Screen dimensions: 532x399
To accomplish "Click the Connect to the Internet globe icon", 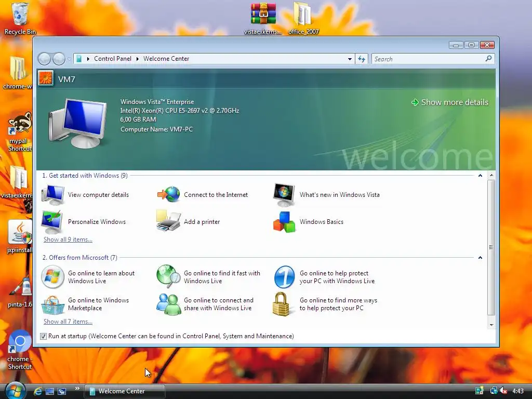I will (x=169, y=195).
